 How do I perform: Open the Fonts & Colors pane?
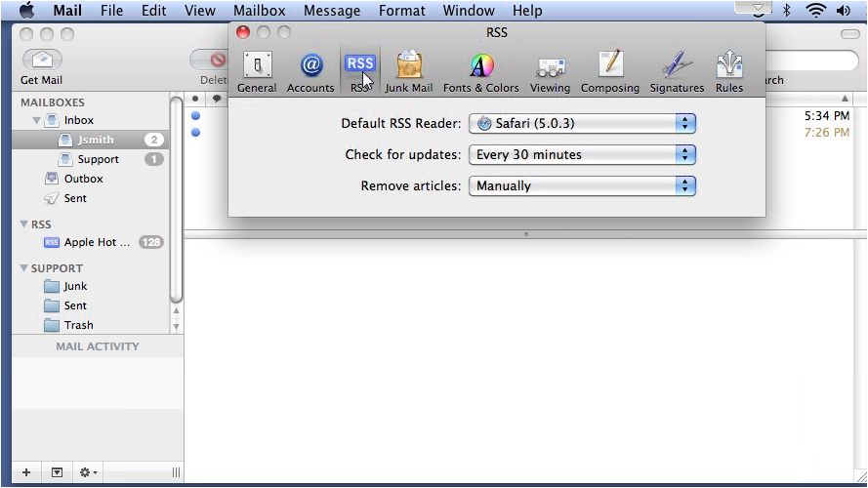(481, 72)
